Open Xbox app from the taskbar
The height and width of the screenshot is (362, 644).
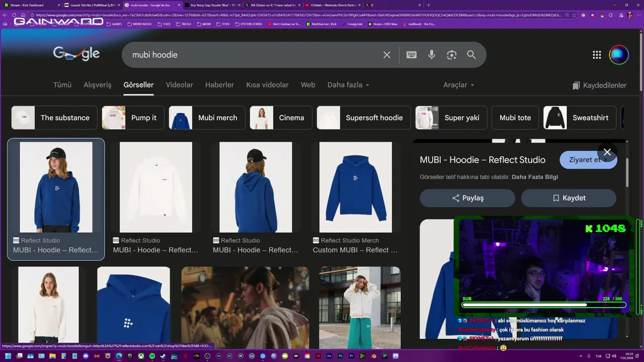141,356
